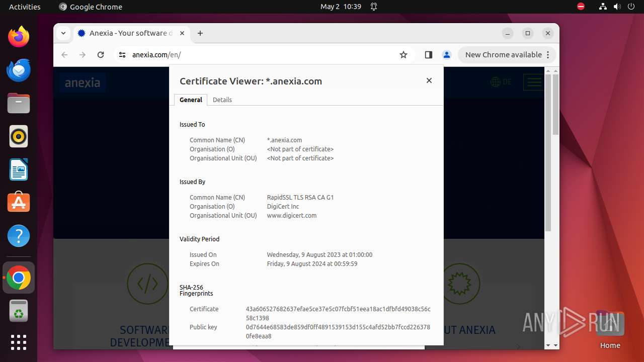Image resolution: width=644 pixels, height=362 pixels.
Task: Open the volume indicator
Action: tap(617, 7)
